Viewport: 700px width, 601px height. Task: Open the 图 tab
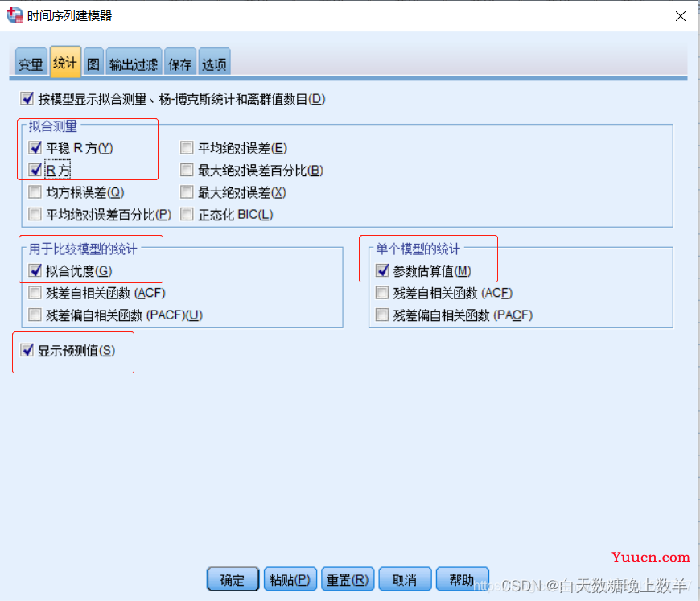coord(93,64)
